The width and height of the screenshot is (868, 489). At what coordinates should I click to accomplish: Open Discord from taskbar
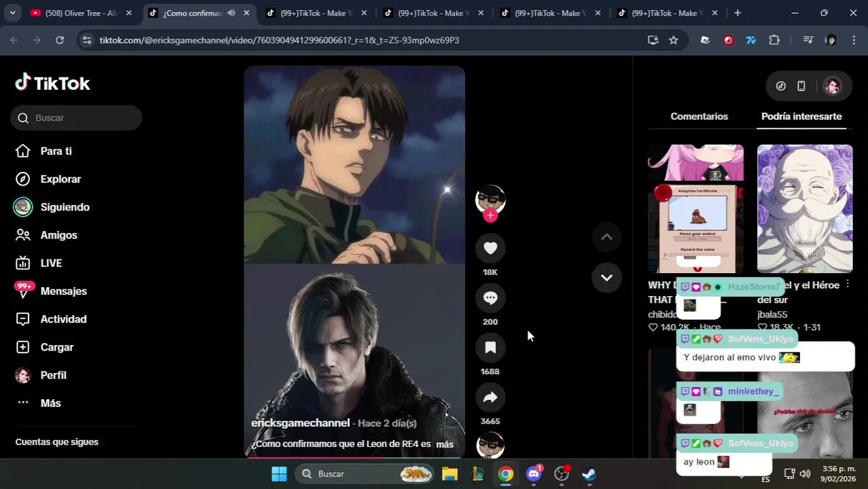534,474
